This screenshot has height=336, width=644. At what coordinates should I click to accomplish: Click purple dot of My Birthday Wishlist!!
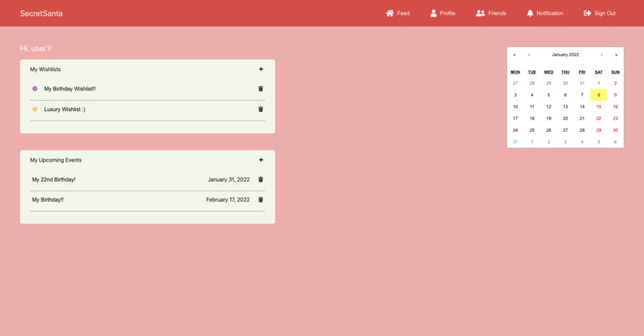coord(35,89)
